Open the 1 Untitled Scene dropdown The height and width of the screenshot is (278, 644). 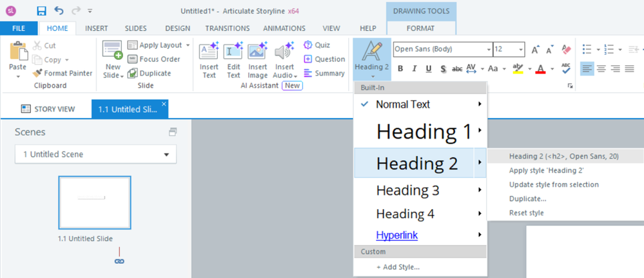95,154
